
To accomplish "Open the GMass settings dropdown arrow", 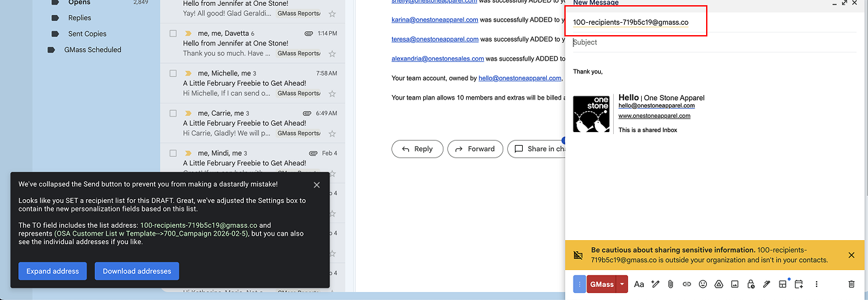I will click(622, 284).
